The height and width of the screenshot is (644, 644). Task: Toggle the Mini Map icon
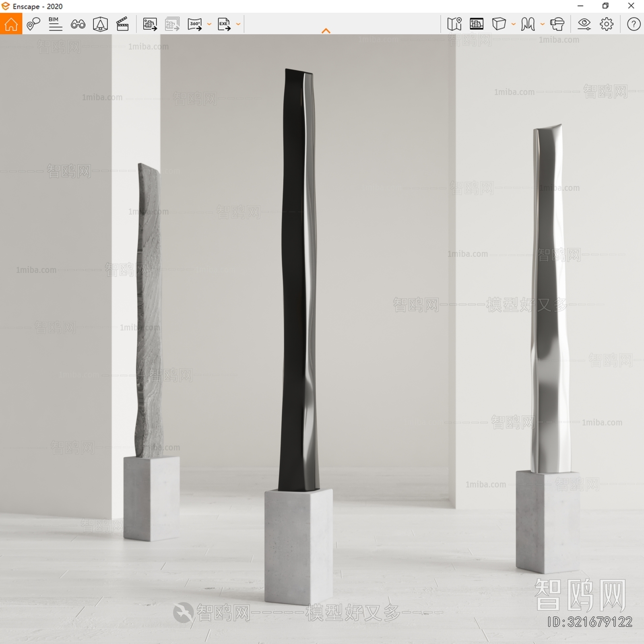454,24
